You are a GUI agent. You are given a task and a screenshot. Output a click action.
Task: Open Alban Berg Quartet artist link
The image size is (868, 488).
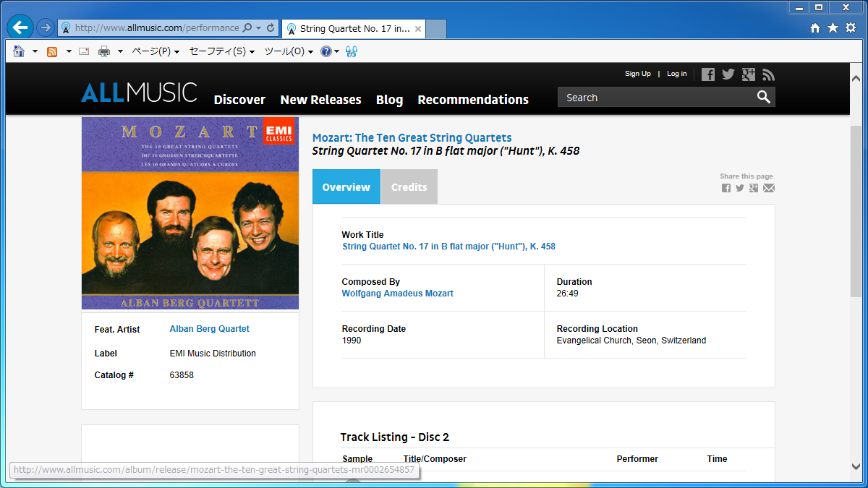(x=209, y=329)
